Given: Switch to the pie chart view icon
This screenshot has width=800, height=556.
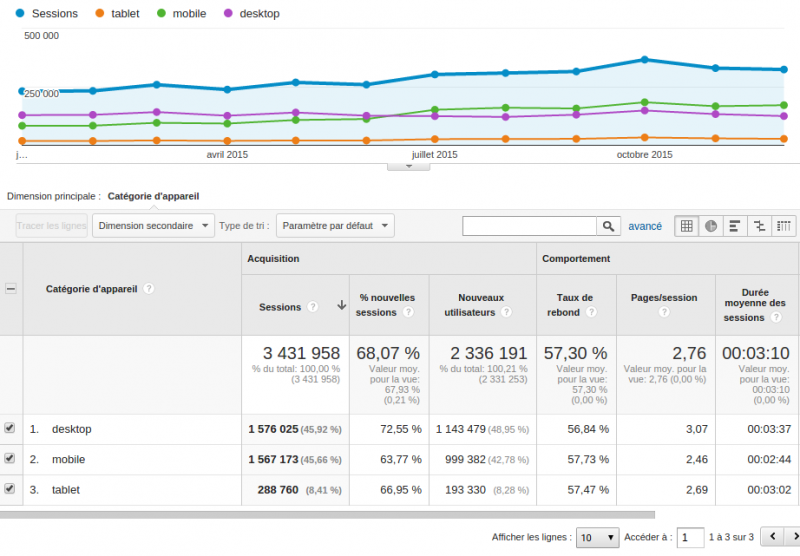Looking at the screenshot, I should [x=711, y=226].
